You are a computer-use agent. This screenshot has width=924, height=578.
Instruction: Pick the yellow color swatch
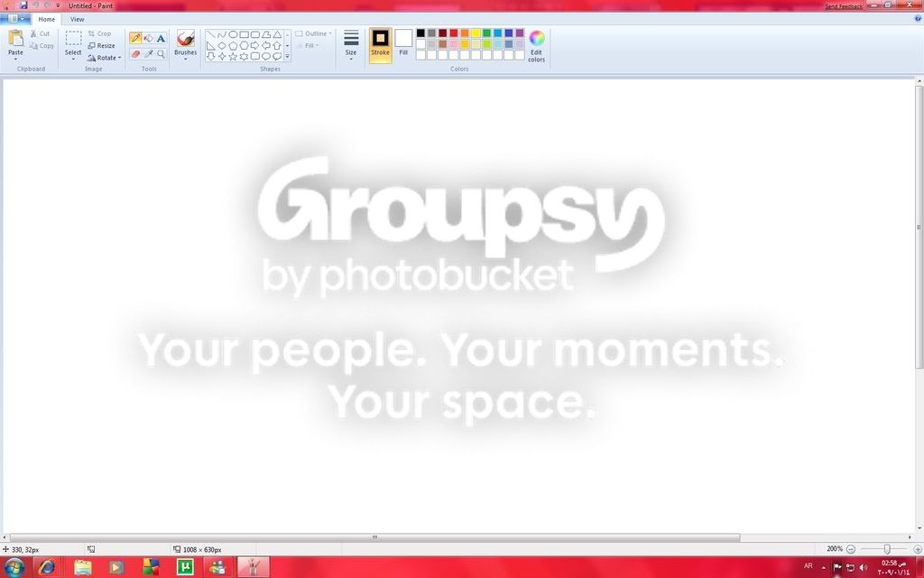click(x=476, y=33)
